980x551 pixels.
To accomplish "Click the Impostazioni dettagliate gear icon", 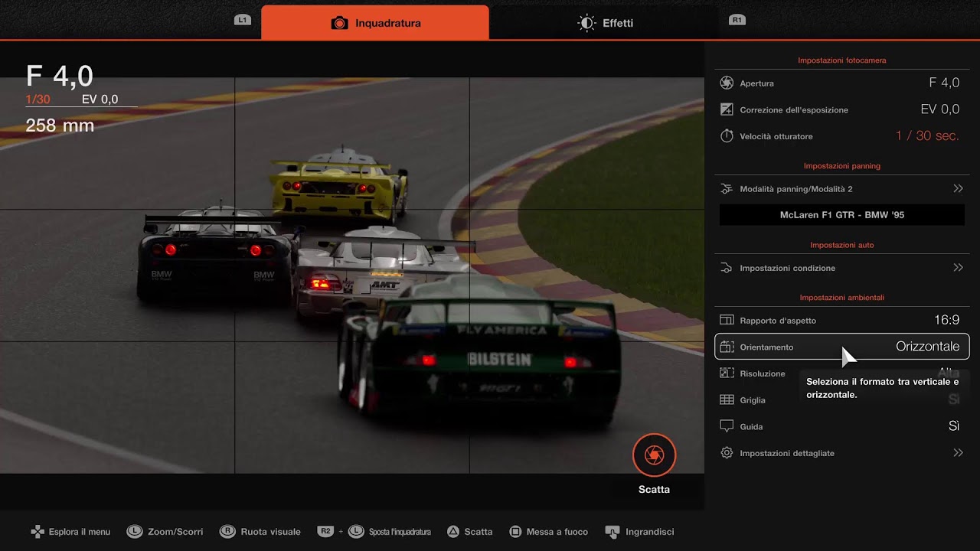I will (x=727, y=453).
